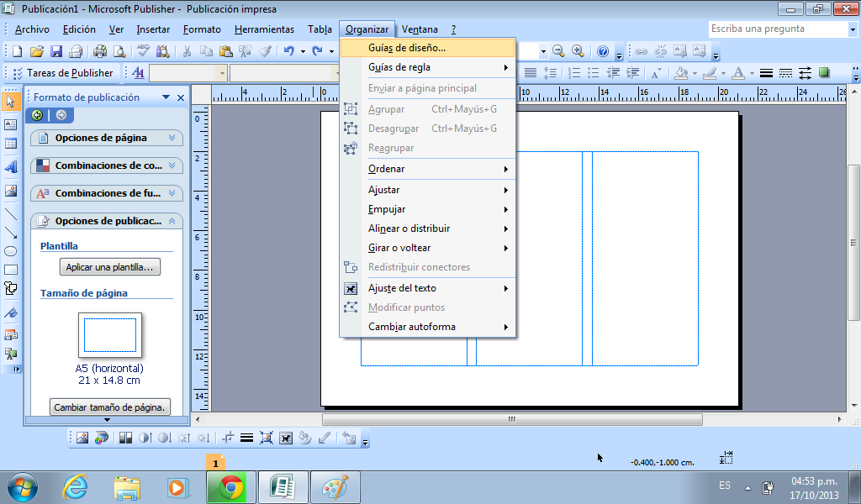Click the New blank publication icon
861x504 pixels.
(x=17, y=51)
